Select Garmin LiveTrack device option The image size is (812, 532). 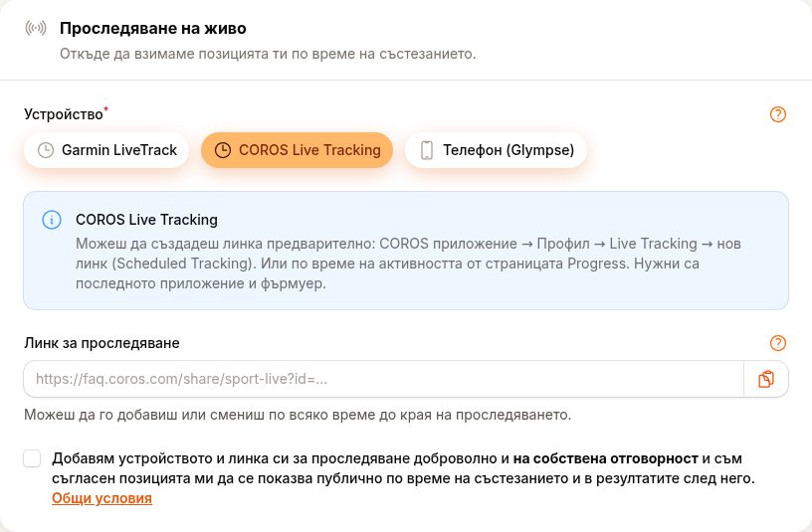click(106, 150)
